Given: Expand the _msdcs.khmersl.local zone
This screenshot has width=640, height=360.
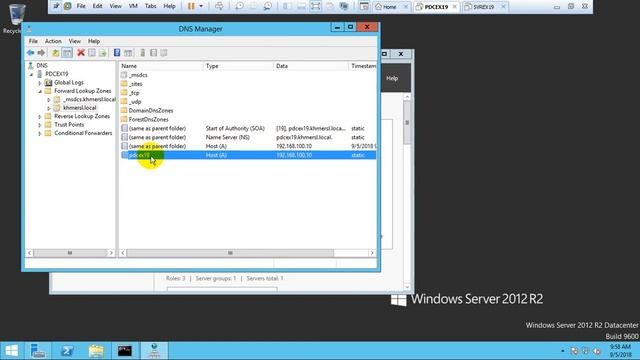Looking at the screenshot, I should [49, 100].
